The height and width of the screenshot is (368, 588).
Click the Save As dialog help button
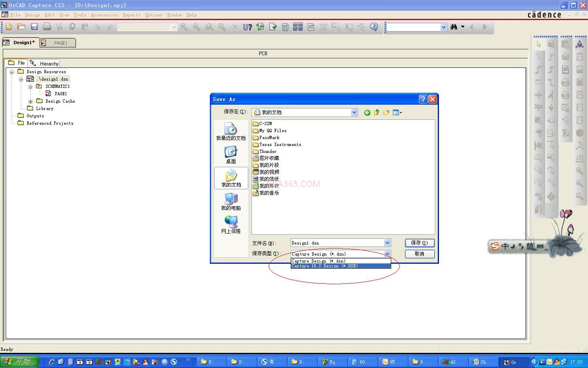tap(423, 99)
